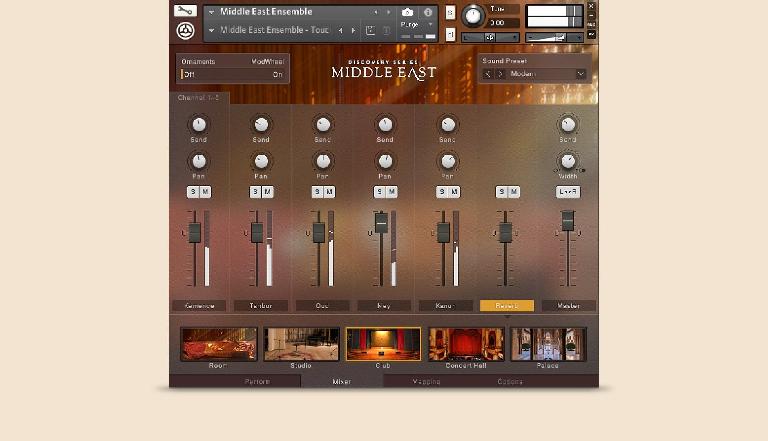
Task: Select previous snapshot arrow beside Tour preset
Action: click(x=340, y=30)
